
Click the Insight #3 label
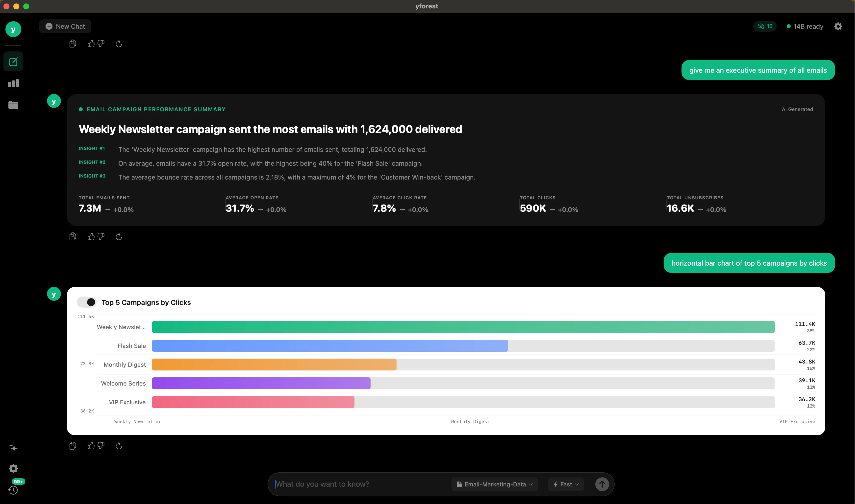92,176
